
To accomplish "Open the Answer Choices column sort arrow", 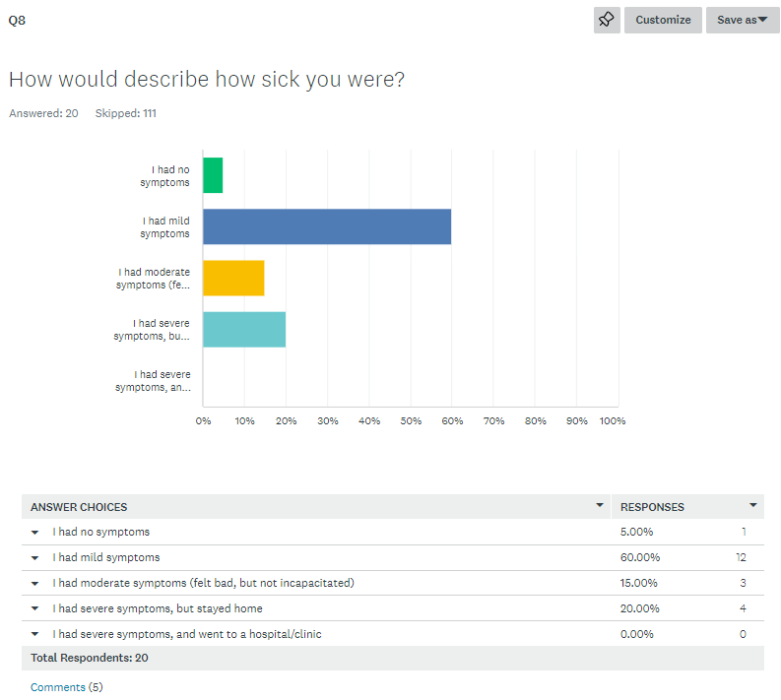I will click(600, 506).
